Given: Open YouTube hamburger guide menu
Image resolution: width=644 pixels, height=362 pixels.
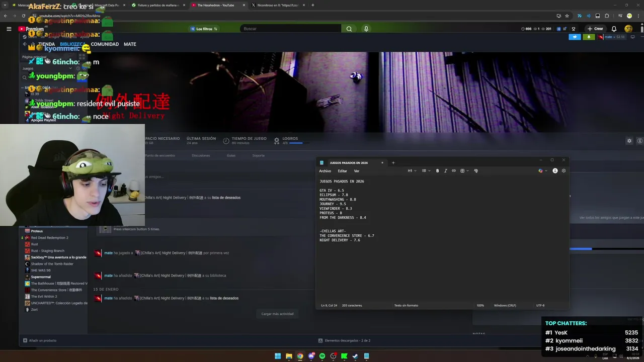Looking at the screenshot, I should pyautogui.click(x=9, y=29).
